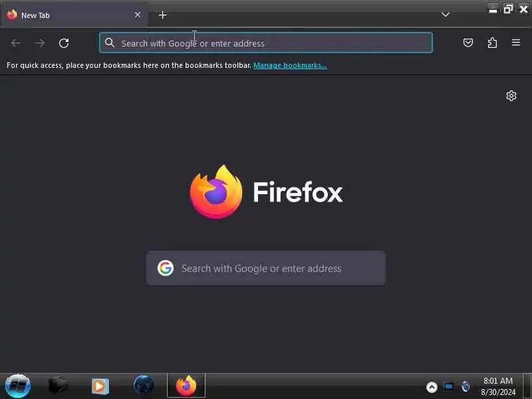The height and width of the screenshot is (399, 532).
Task: Expand the list all tabs chevron
Action: pyautogui.click(x=446, y=15)
